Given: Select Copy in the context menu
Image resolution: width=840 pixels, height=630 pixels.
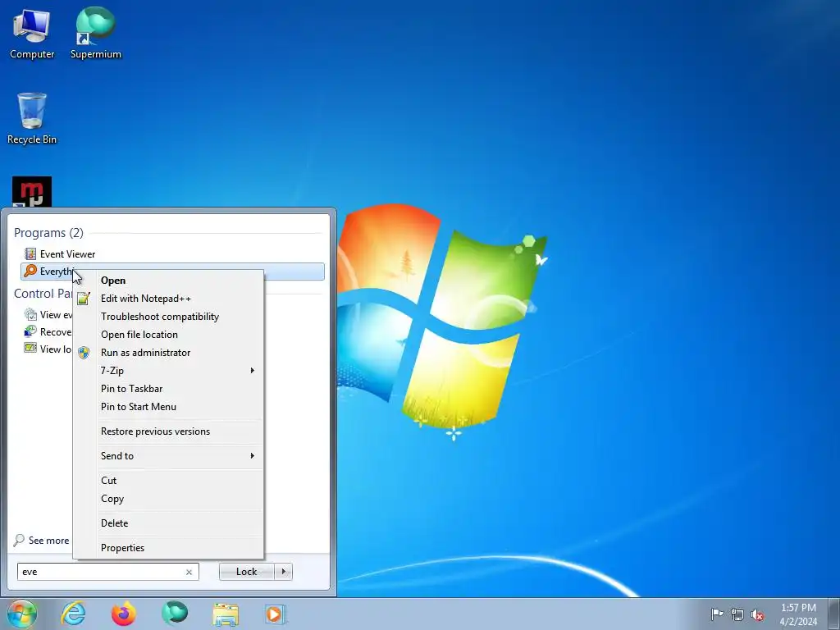Looking at the screenshot, I should click(x=168, y=499).
